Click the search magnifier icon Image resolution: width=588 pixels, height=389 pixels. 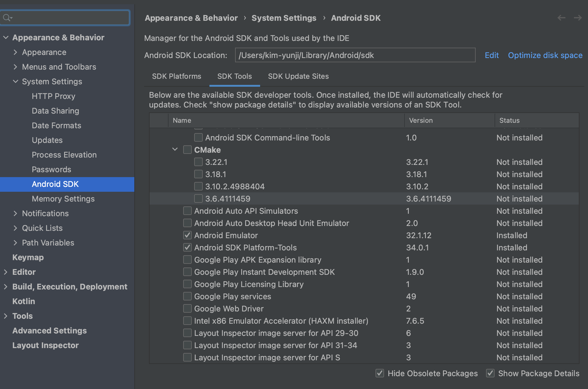pyautogui.click(x=7, y=18)
